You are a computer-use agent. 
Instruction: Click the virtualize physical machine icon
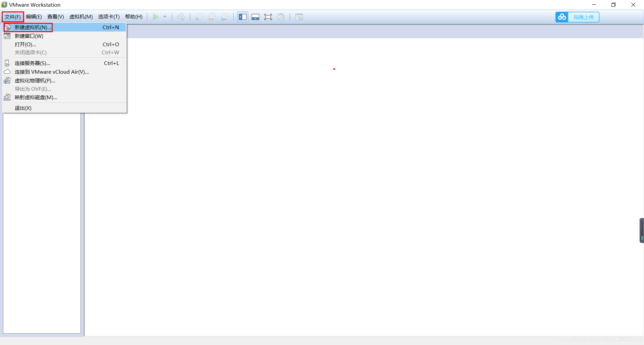point(7,80)
